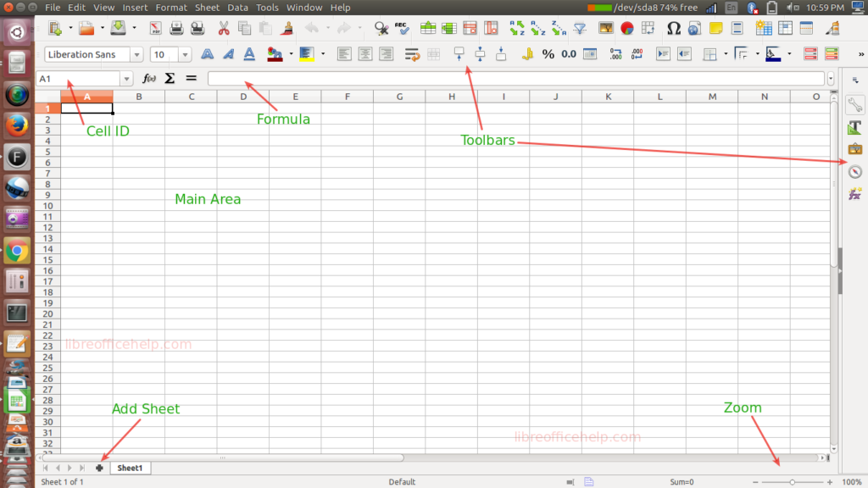
Task: Apply bold text formatting
Action: [x=207, y=53]
